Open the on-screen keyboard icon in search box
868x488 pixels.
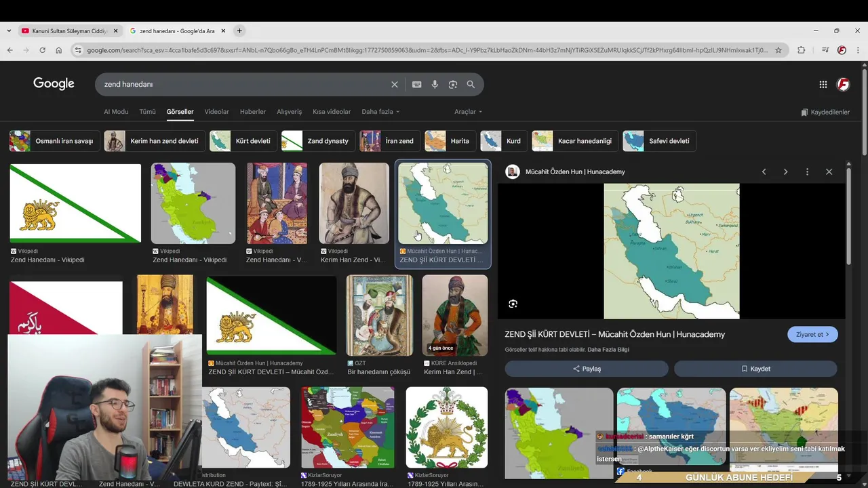coord(416,85)
